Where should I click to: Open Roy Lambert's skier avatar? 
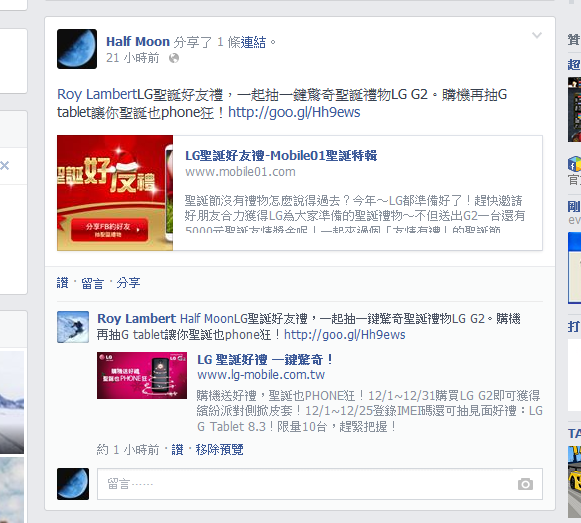pos(73,327)
